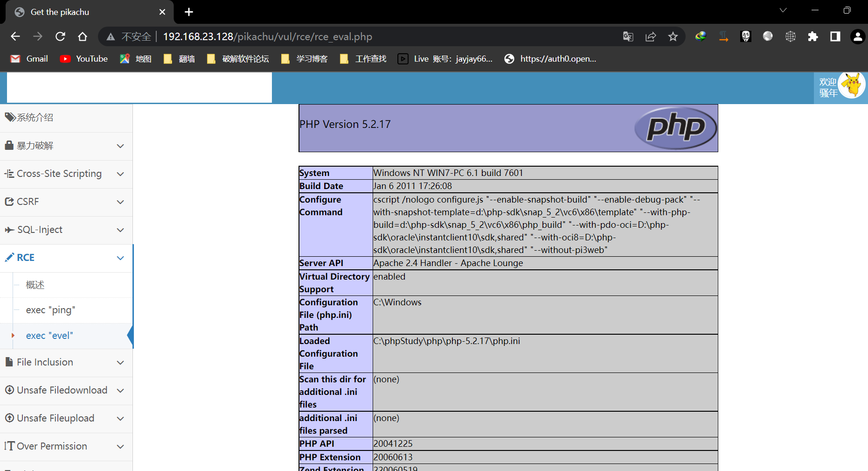Click the share page icon
This screenshot has height=471, width=868.
[651, 36]
